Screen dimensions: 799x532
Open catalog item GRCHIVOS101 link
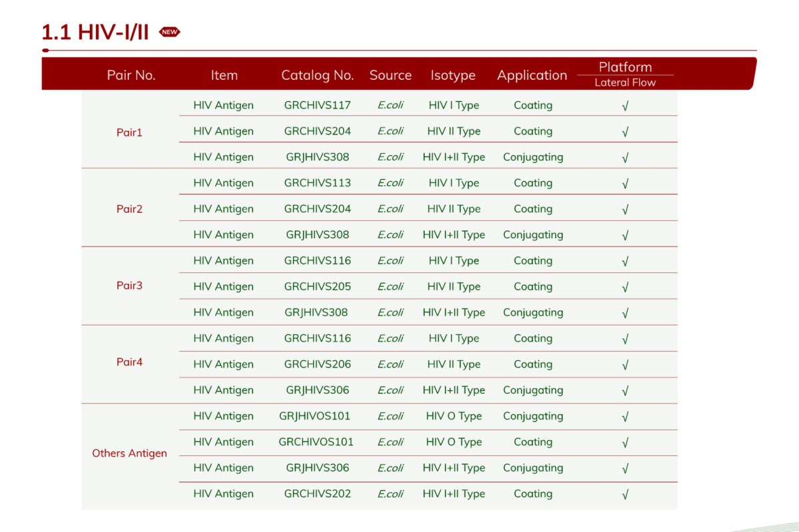coord(317,442)
